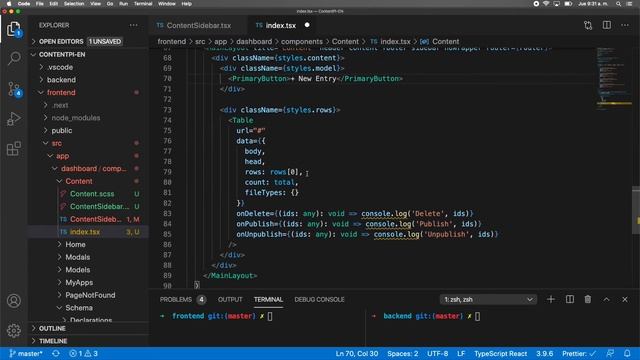
Task: Click the Wi-Fi icon in menu bar
Action: coord(546,4)
